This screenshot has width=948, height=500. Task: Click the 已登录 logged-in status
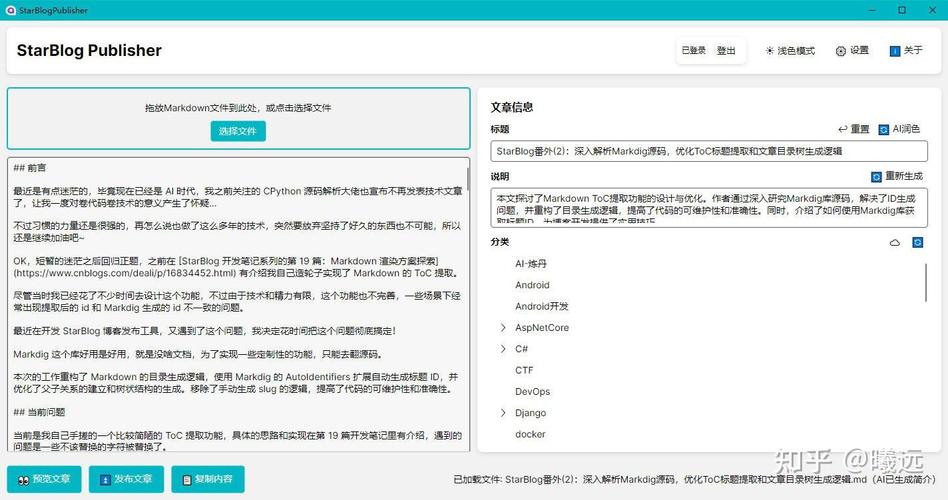click(693, 51)
